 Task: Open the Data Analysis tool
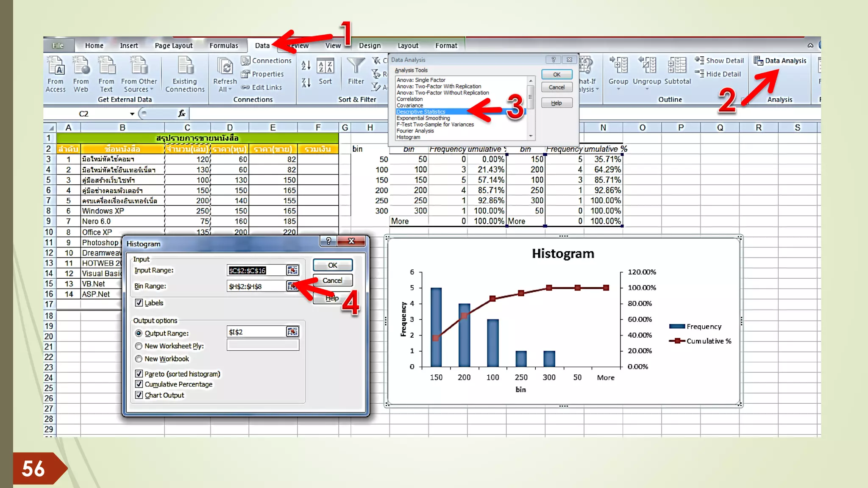(x=780, y=61)
